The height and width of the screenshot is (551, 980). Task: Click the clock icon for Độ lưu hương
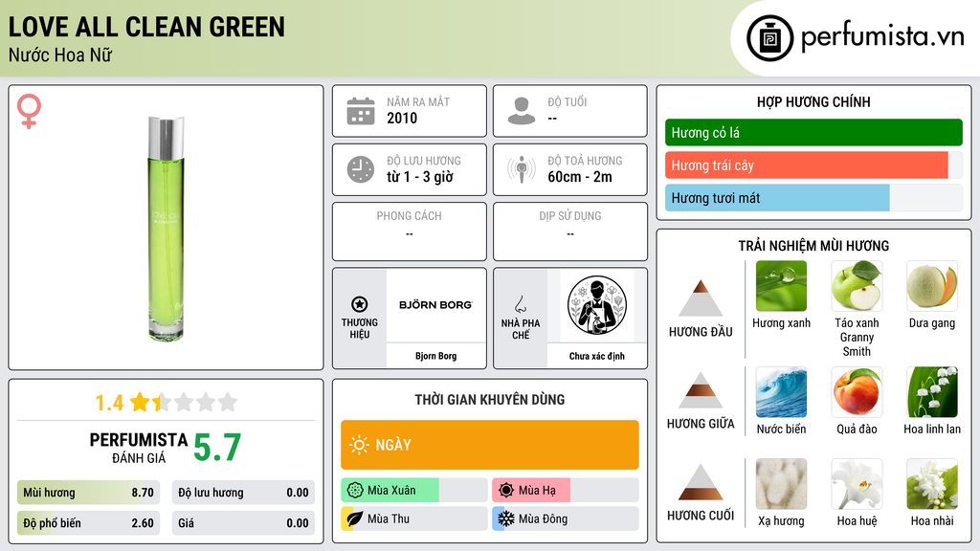click(x=361, y=169)
